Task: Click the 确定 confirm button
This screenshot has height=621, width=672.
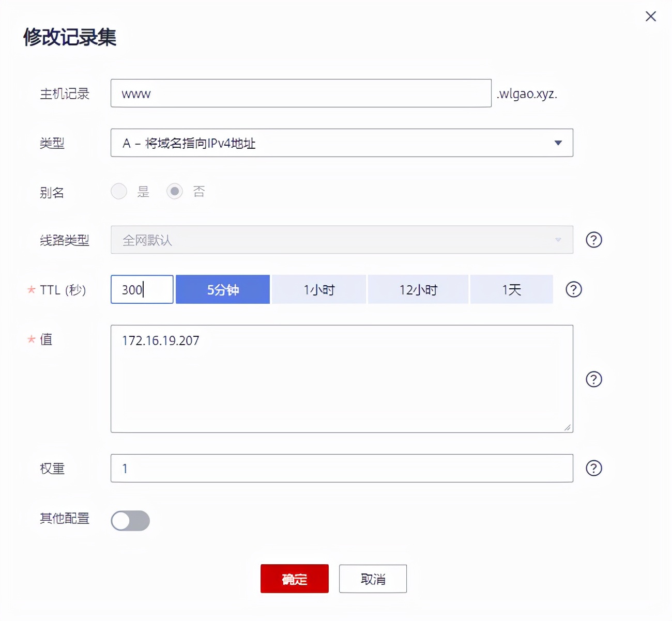Action: [294, 579]
